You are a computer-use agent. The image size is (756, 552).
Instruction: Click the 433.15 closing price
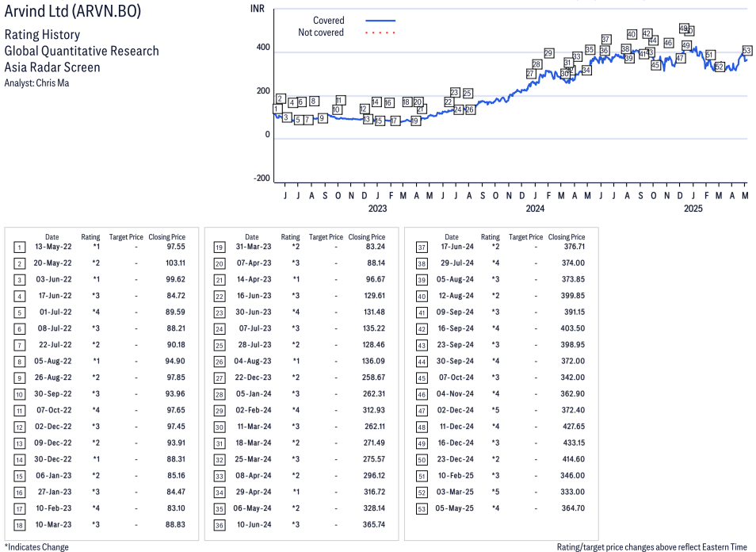[575, 443]
